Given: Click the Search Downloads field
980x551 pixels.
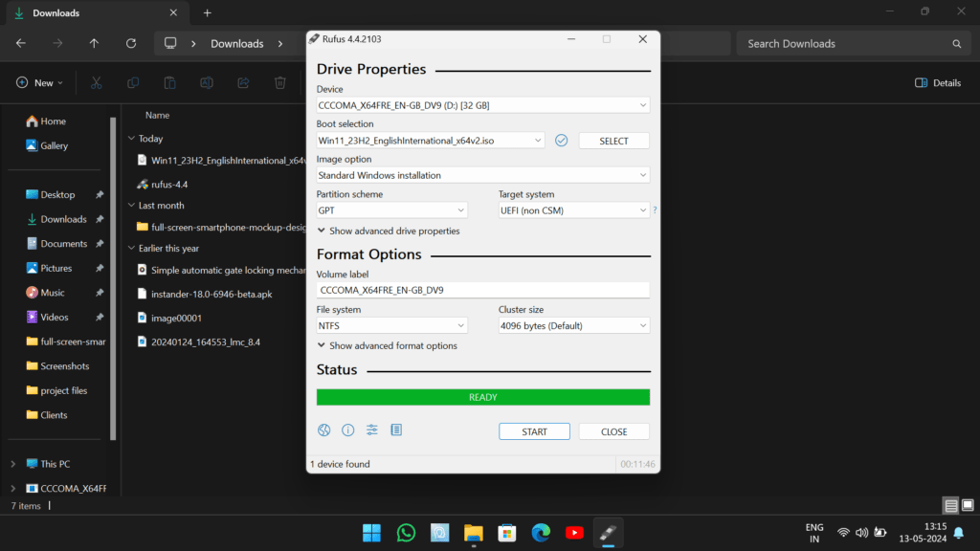Looking at the screenshot, I should pyautogui.click(x=853, y=44).
